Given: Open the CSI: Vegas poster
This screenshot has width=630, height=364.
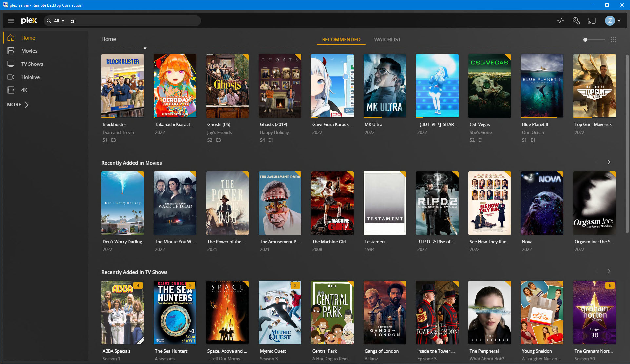Looking at the screenshot, I should click(490, 86).
